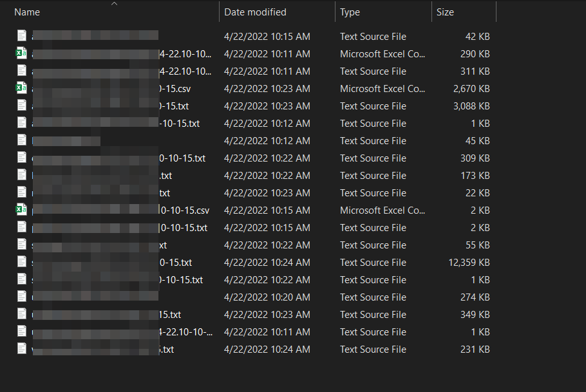The height and width of the screenshot is (392, 586).
Task: Sort by the Size column header
Action: [x=445, y=12]
